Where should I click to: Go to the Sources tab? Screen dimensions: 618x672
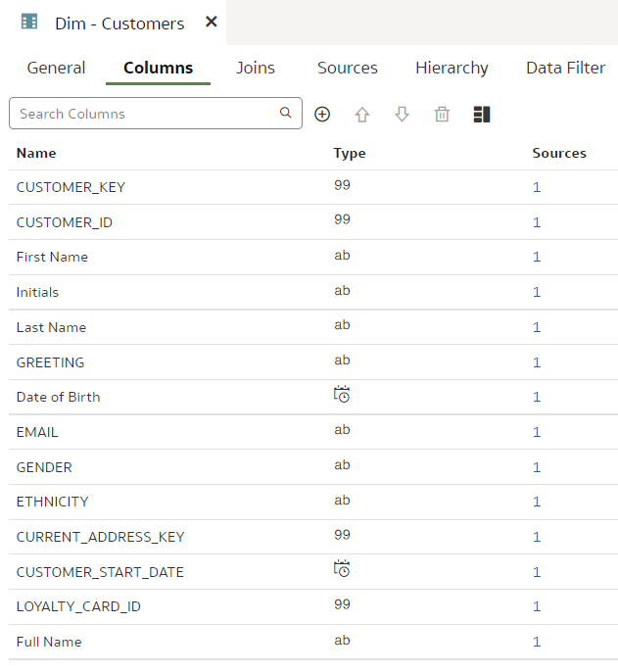click(x=348, y=68)
